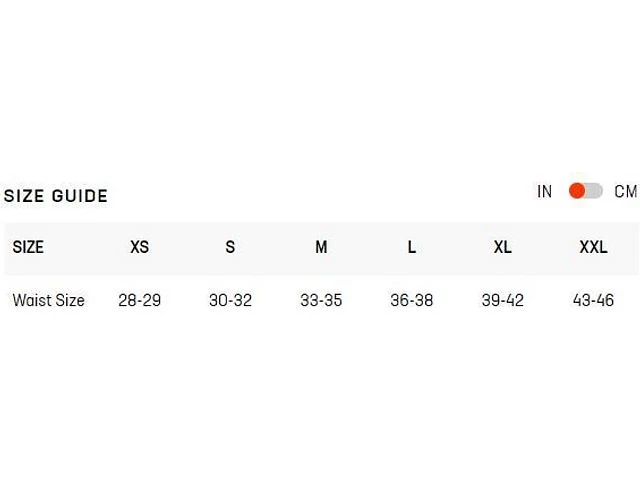This screenshot has width=640, height=480.
Task: Select the S size column header
Action: (x=230, y=247)
